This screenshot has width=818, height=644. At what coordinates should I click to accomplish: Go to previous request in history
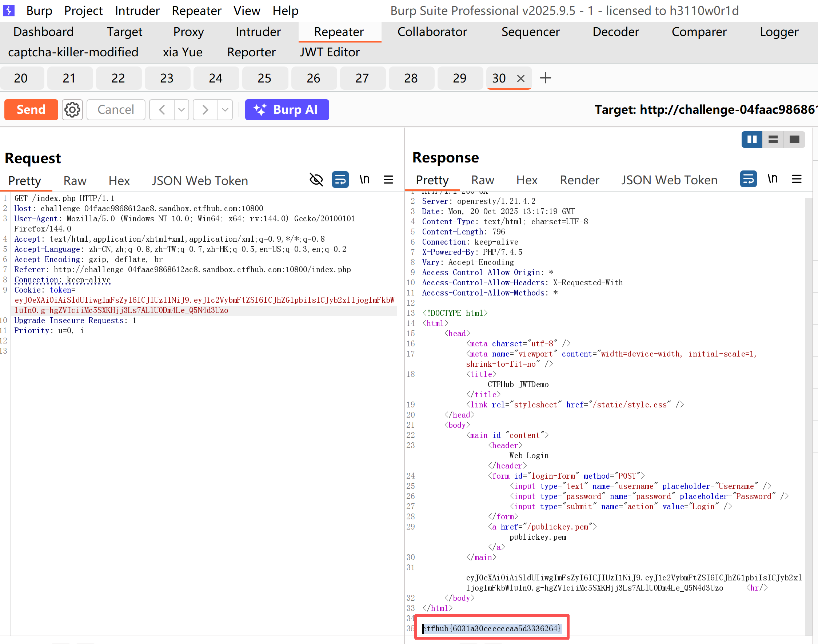click(162, 110)
